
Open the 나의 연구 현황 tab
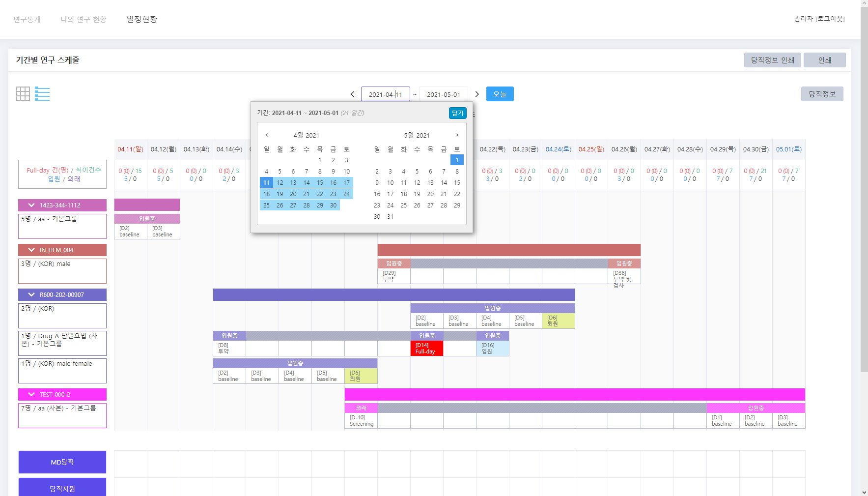[x=83, y=20]
